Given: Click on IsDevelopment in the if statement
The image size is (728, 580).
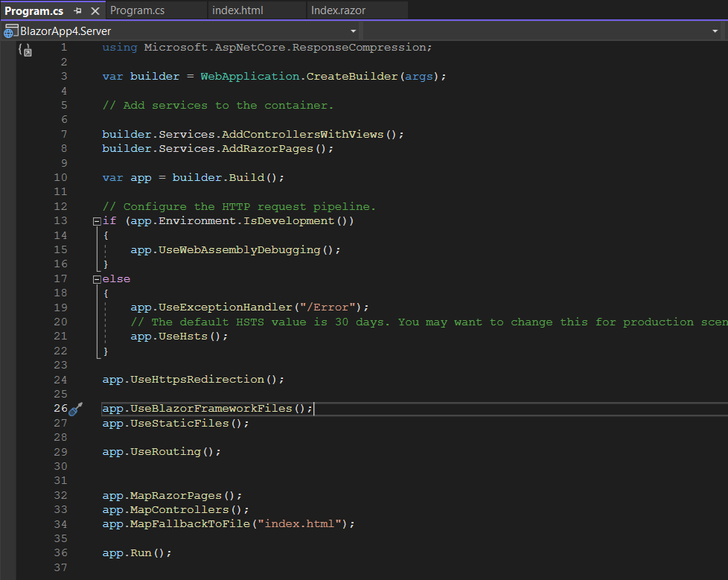Looking at the screenshot, I should 289,220.
